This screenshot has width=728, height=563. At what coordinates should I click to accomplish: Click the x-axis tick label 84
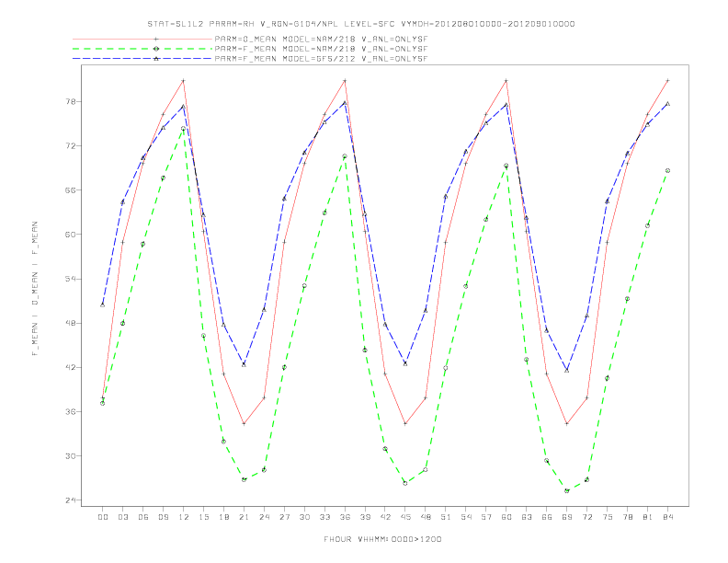click(x=667, y=517)
